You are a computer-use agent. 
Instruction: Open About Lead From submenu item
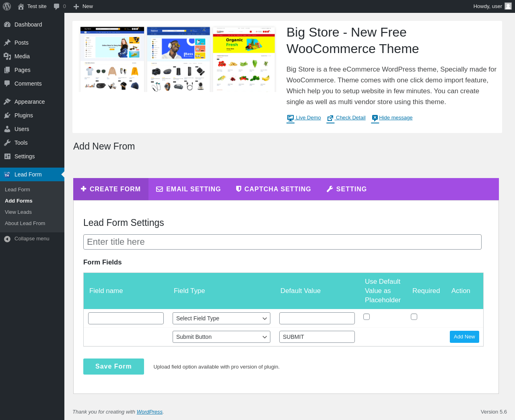(25, 223)
